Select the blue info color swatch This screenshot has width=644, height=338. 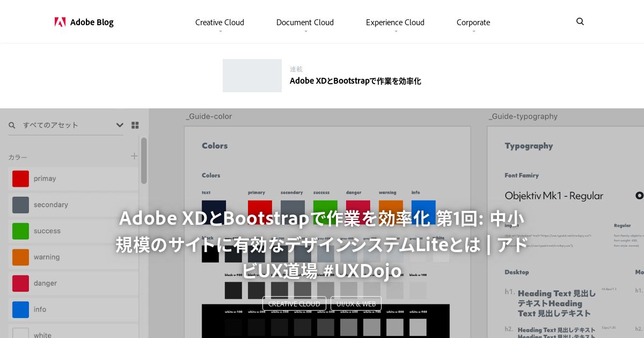coord(20,310)
